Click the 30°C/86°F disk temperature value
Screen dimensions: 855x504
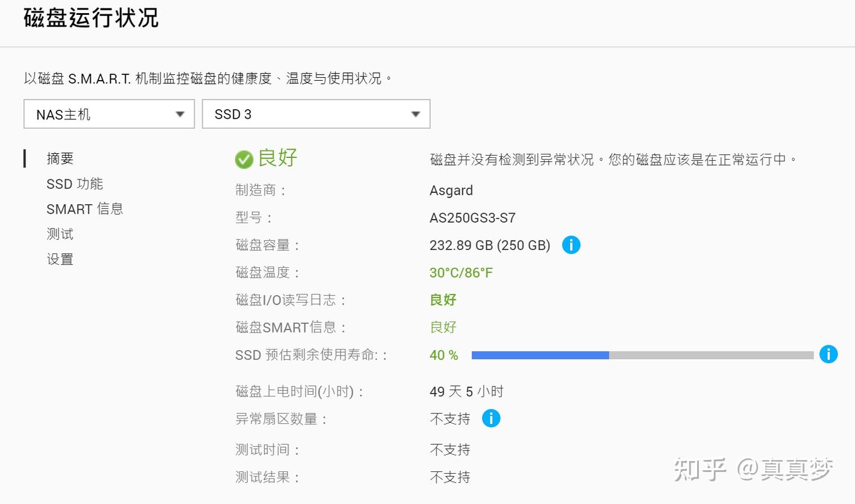coord(461,272)
